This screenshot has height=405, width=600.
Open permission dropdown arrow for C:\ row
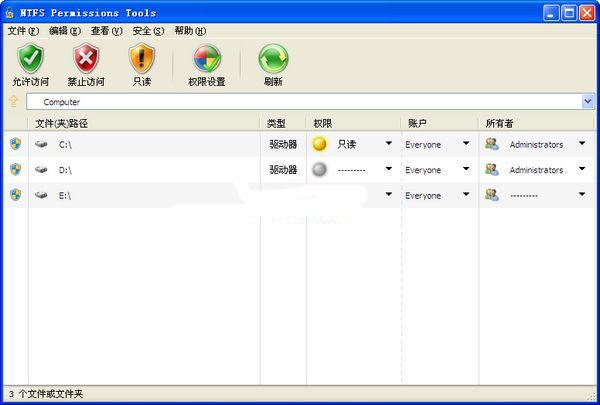coord(389,143)
